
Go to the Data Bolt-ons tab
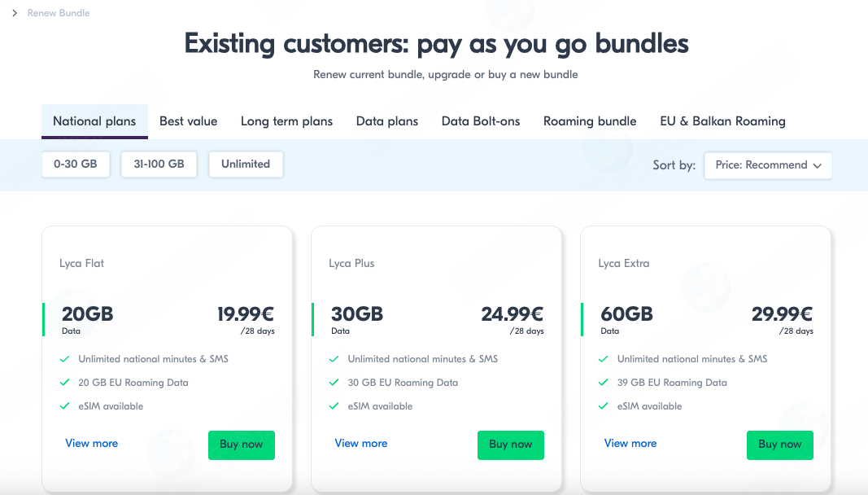481,121
